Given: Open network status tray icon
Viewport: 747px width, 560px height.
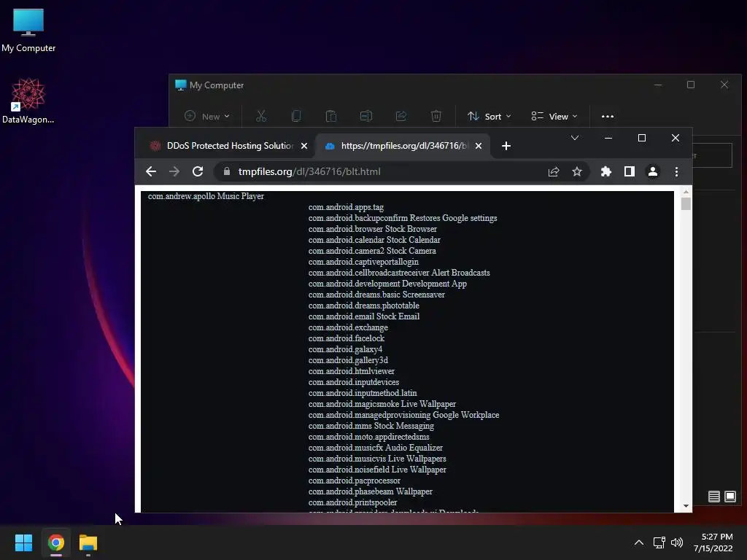Looking at the screenshot, I should point(659,542).
